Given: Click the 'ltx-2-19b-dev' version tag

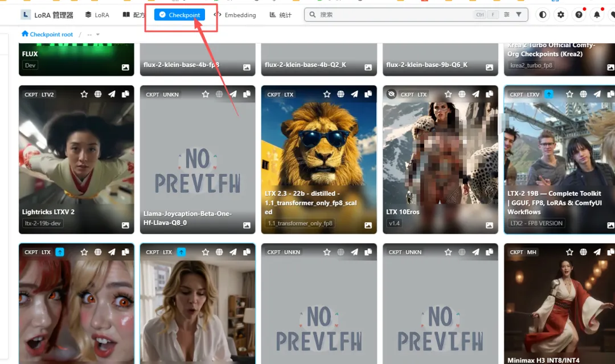Looking at the screenshot, I should click(43, 224).
